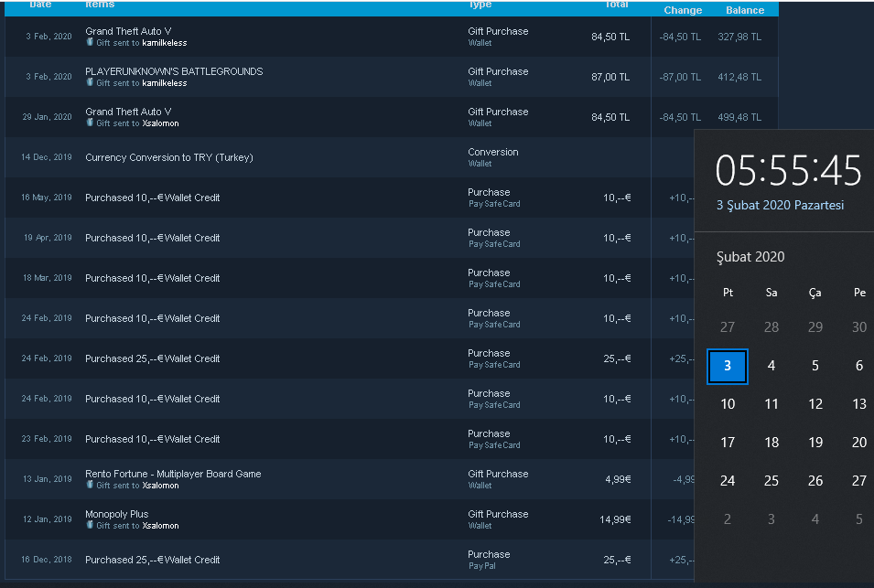Click gift icon in 29 Jan Grand Theft Auto V row
The height and width of the screenshot is (588, 874).
pos(90,123)
